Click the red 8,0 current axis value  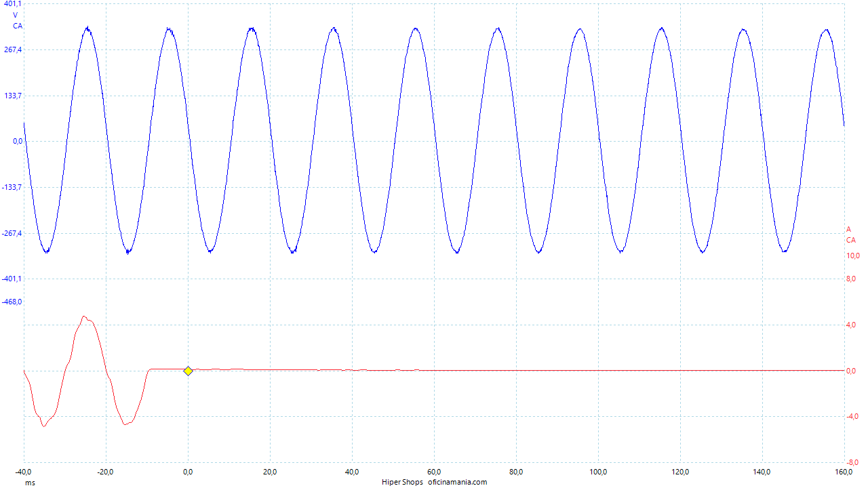coord(851,279)
